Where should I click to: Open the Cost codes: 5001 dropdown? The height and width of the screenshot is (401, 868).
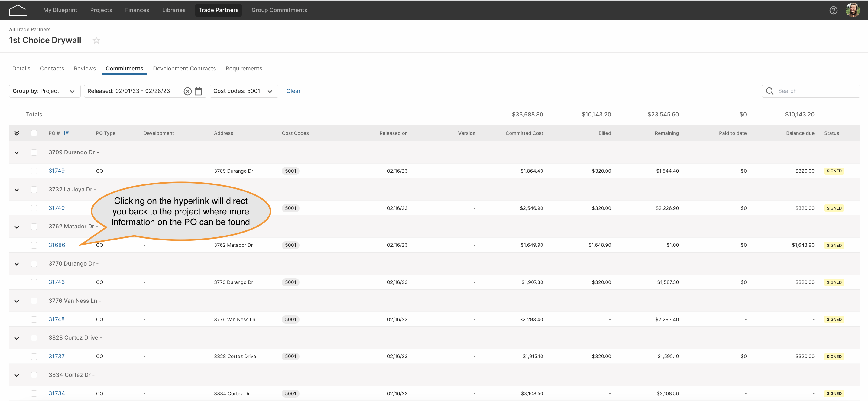pos(244,91)
